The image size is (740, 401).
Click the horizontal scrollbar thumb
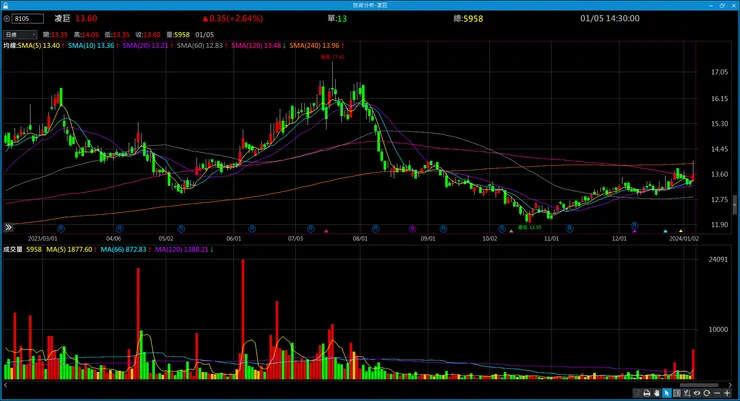pos(699,385)
